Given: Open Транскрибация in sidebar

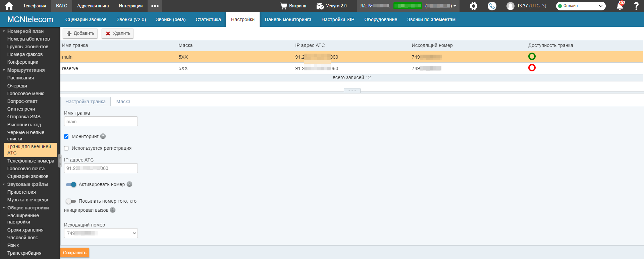Looking at the screenshot, I should (x=24, y=253).
